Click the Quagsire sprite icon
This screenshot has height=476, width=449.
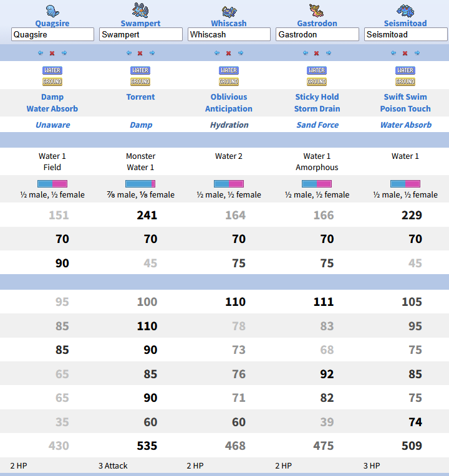click(x=52, y=11)
